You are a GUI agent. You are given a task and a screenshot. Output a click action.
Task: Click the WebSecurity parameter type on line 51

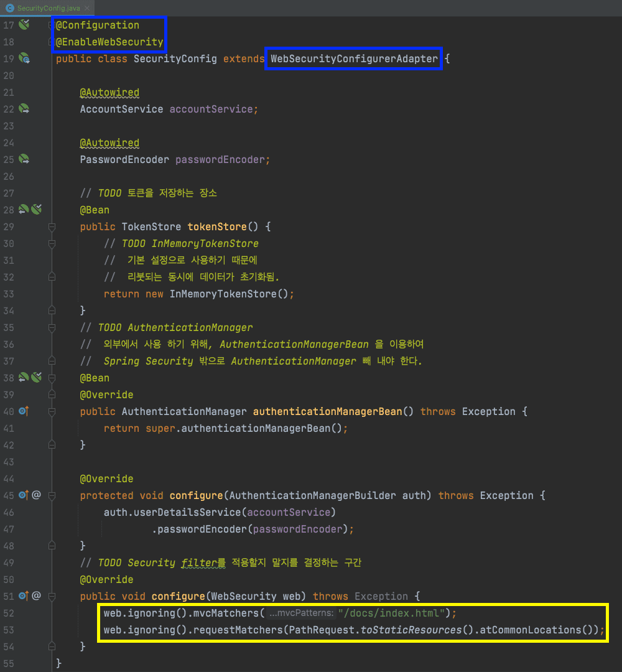244,596
